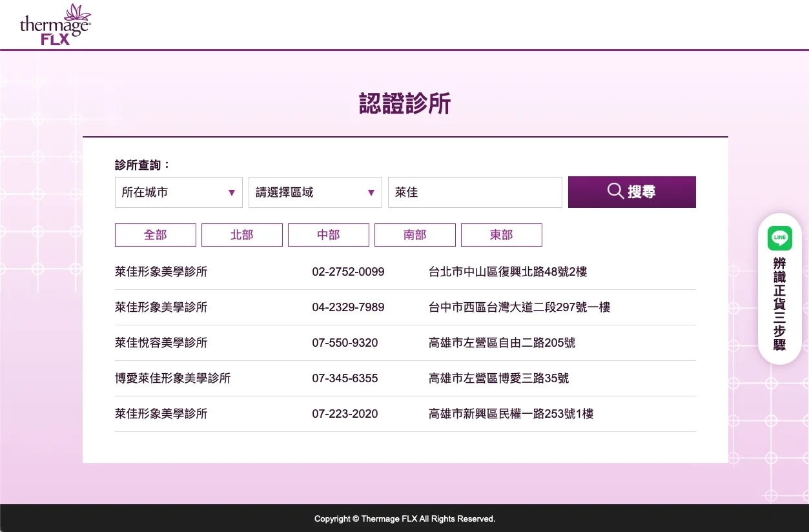The image size is (809, 532).
Task: Choose the 東部 region tab
Action: point(501,235)
